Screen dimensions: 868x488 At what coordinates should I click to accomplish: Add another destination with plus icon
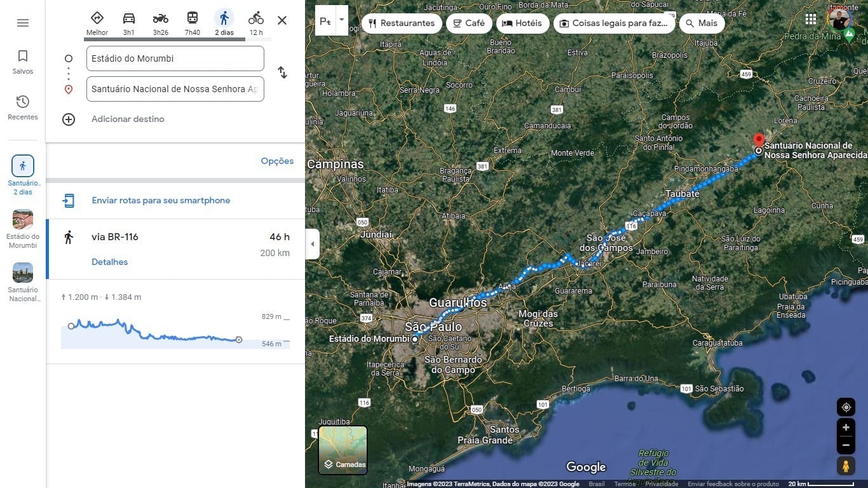tap(69, 119)
